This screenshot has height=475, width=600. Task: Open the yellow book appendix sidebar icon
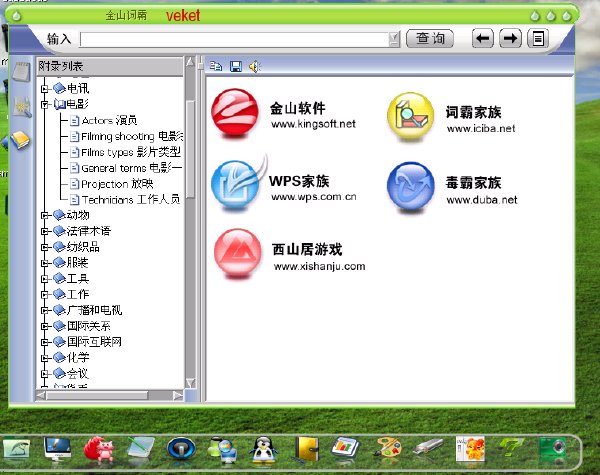[20, 140]
